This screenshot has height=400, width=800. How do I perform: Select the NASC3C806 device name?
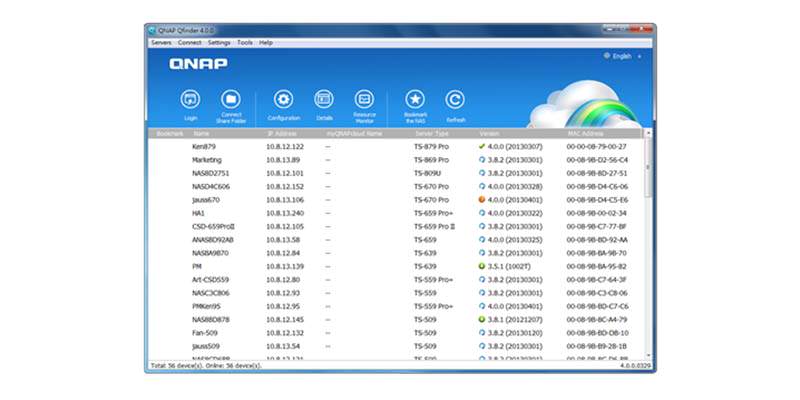[211, 293]
